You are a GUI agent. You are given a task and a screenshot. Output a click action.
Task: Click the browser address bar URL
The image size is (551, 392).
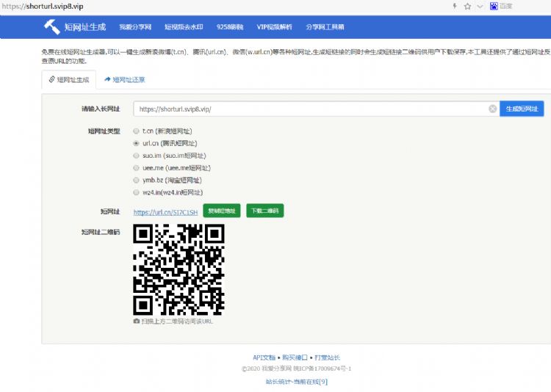tap(43, 7)
